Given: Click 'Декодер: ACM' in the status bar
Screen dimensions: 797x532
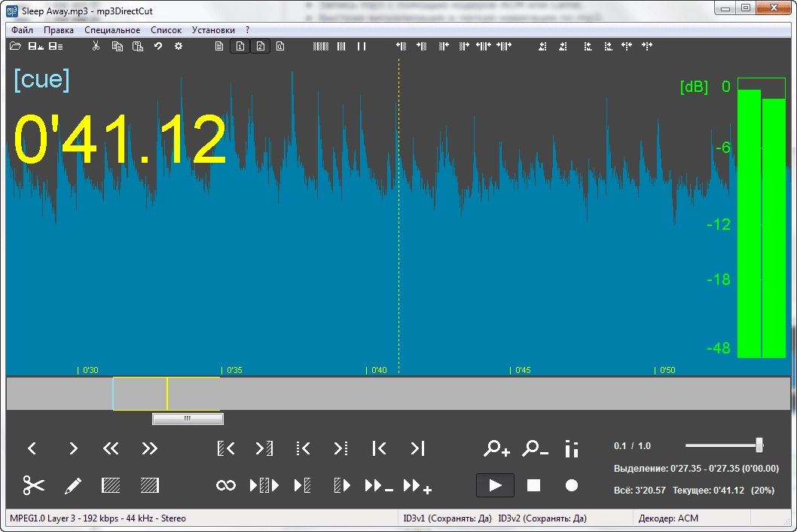Looking at the screenshot, I should coord(668,518).
